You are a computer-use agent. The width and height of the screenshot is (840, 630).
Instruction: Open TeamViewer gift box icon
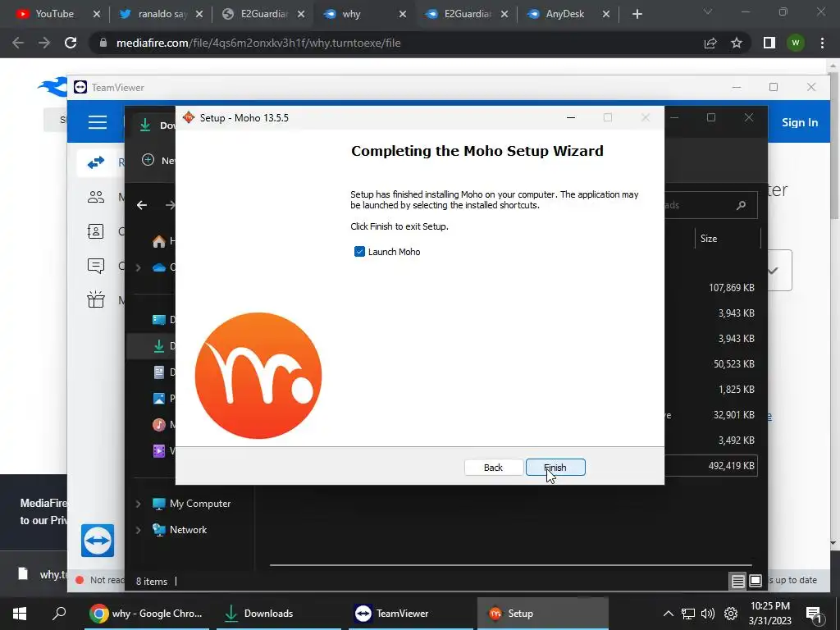click(96, 299)
